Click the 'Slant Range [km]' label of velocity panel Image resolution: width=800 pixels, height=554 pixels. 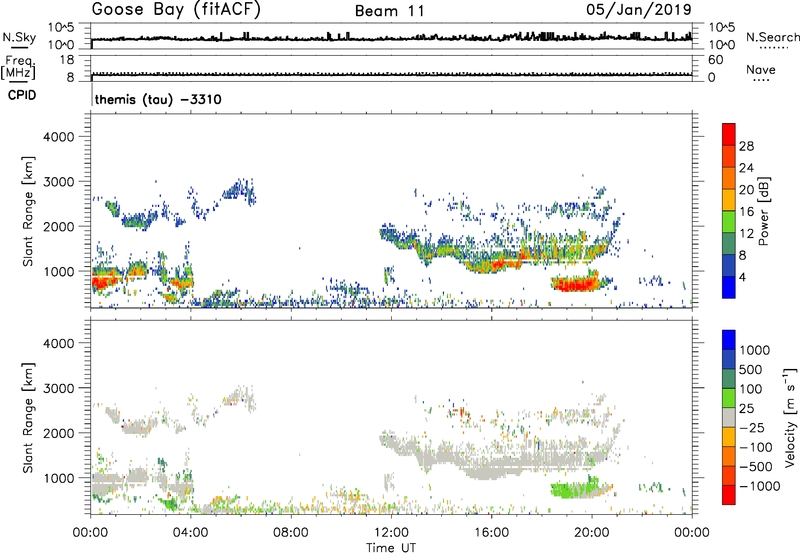(x=28, y=417)
